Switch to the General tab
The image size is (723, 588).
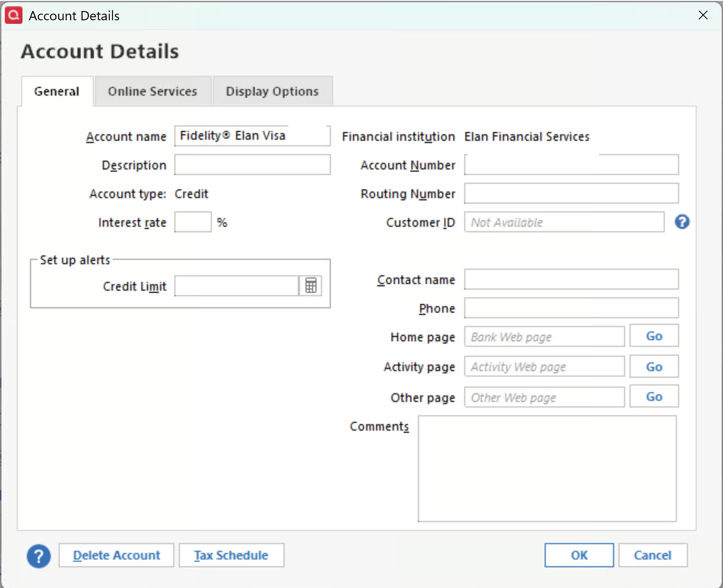tap(57, 91)
